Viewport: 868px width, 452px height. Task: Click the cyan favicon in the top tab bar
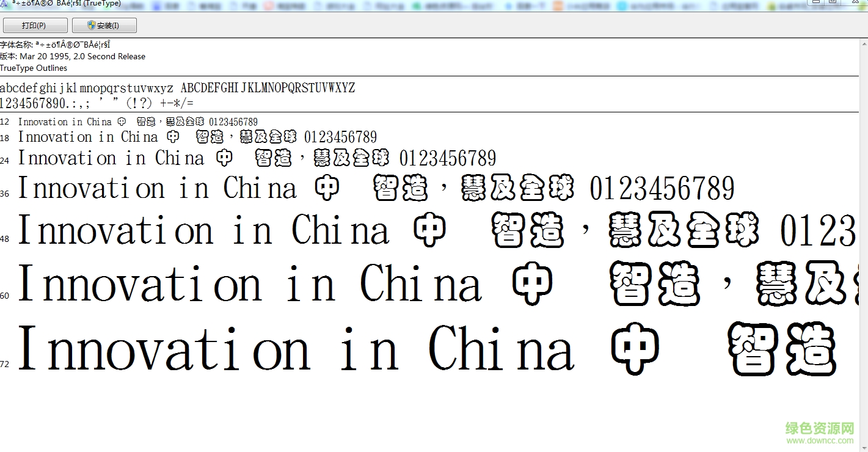(x=621, y=4)
